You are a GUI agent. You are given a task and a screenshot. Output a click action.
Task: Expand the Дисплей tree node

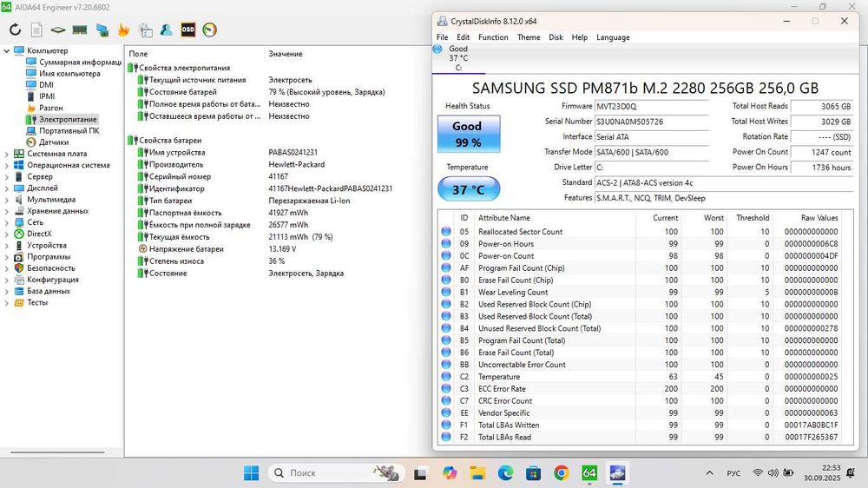coord(7,188)
